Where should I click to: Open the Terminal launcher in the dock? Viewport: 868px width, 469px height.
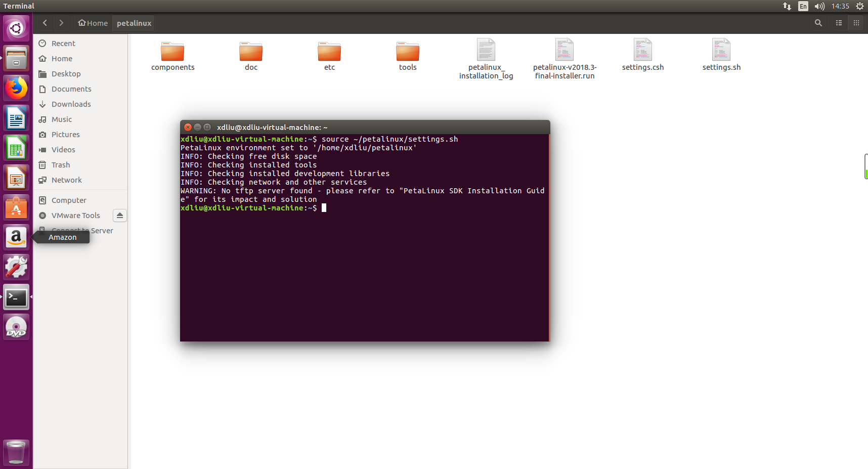(16, 297)
